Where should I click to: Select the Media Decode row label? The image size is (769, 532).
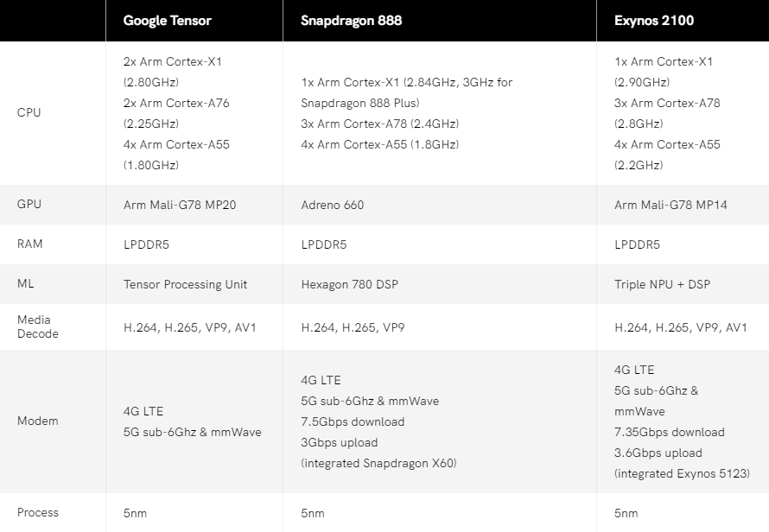(x=38, y=326)
